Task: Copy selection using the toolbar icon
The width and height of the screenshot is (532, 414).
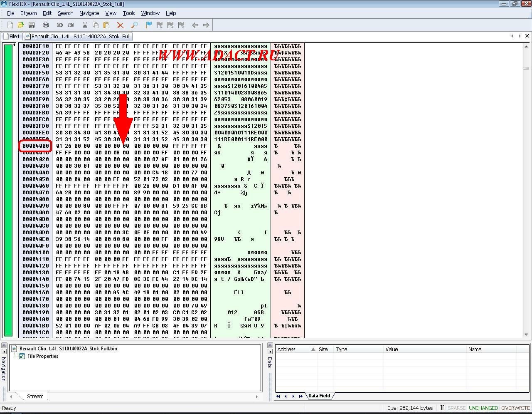Action: (x=96, y=25)
